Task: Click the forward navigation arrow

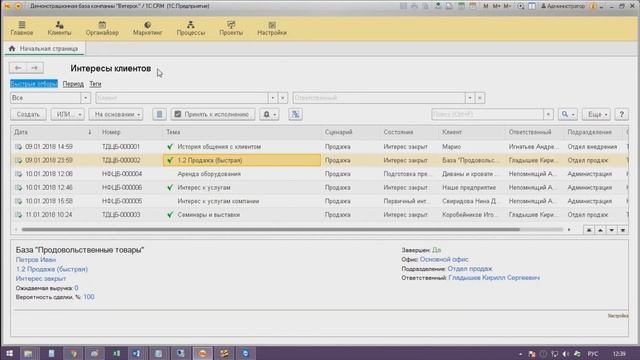Action: point(35,68)
